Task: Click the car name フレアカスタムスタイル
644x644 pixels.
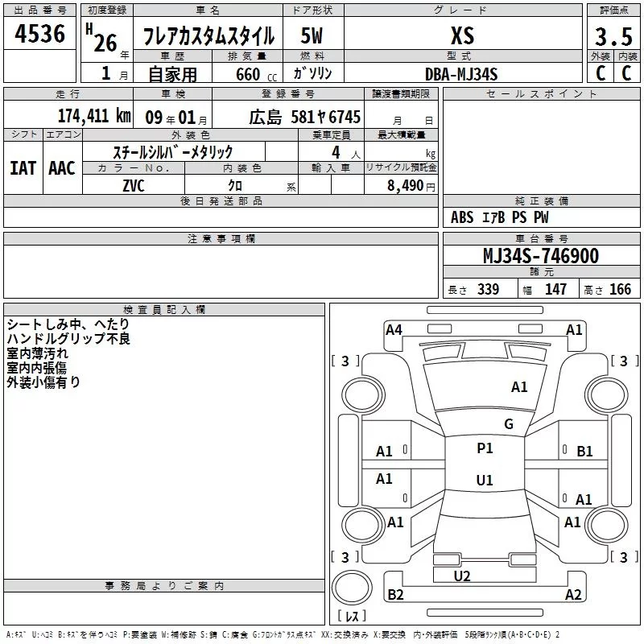Action: coord(208,36)
